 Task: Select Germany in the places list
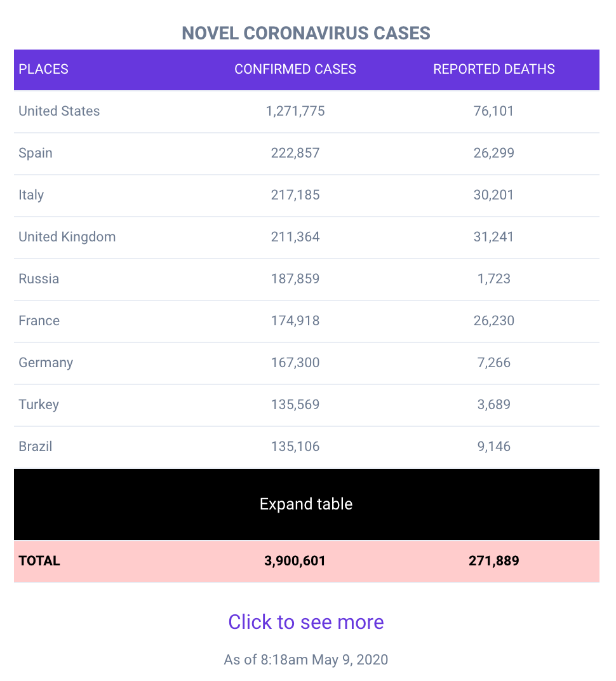pyautogui.click(x=46, y=363)
